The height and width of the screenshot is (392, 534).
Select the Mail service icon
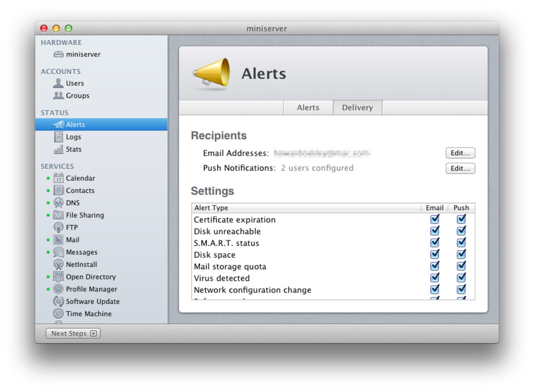coord(58,240)
